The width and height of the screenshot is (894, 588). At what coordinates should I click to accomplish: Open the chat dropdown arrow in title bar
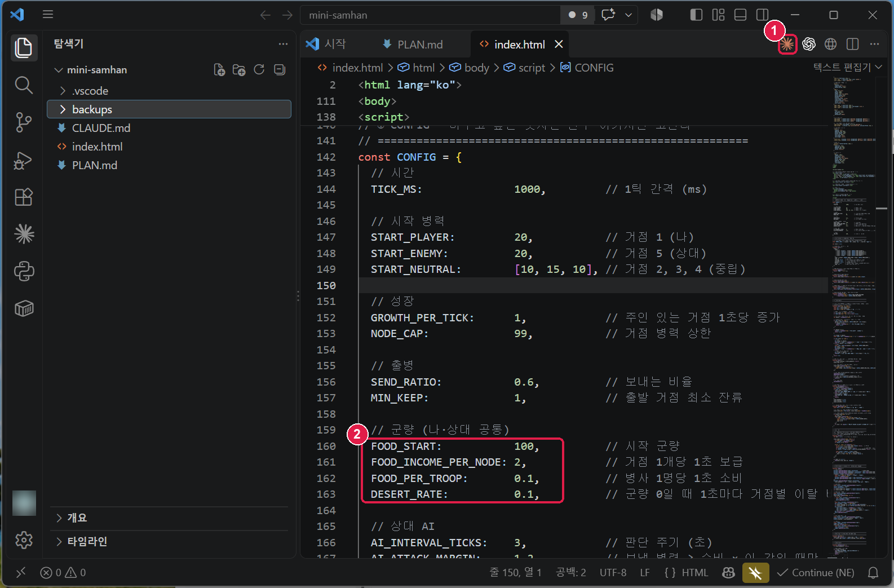click(x=628, y=15)
